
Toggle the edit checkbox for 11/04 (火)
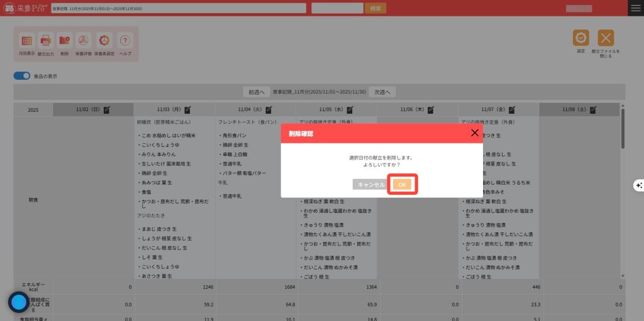(269, 109)
